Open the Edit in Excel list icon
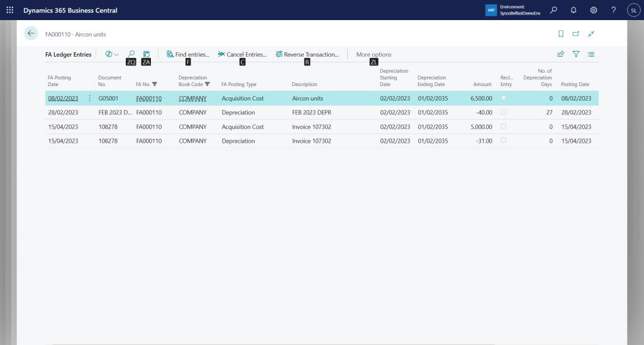 (147, 55)
